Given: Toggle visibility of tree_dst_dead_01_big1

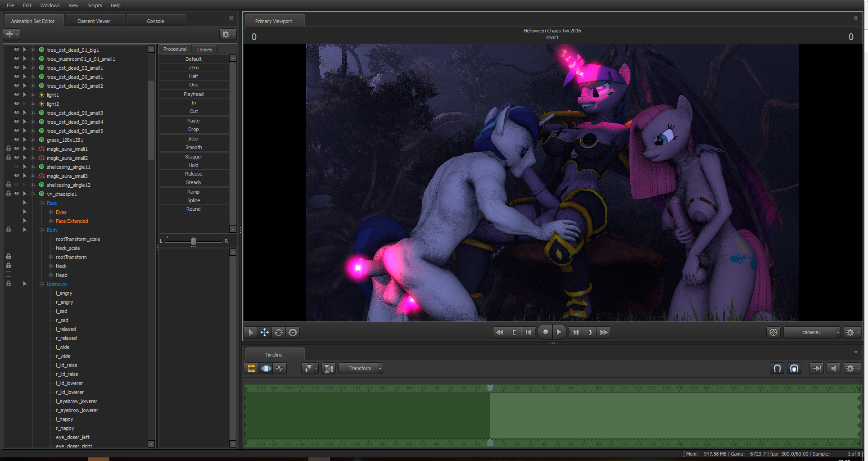Looking at the screenshot, I should click(17, 50).
